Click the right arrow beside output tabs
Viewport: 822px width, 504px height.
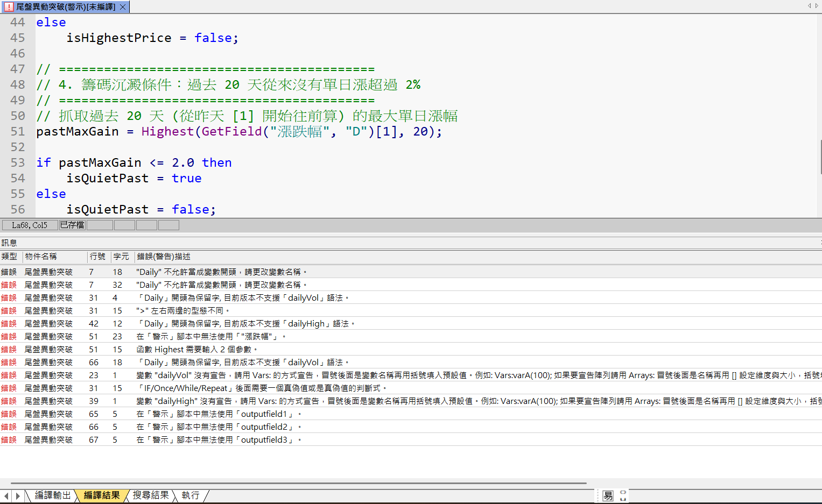(x=18, y=496)
